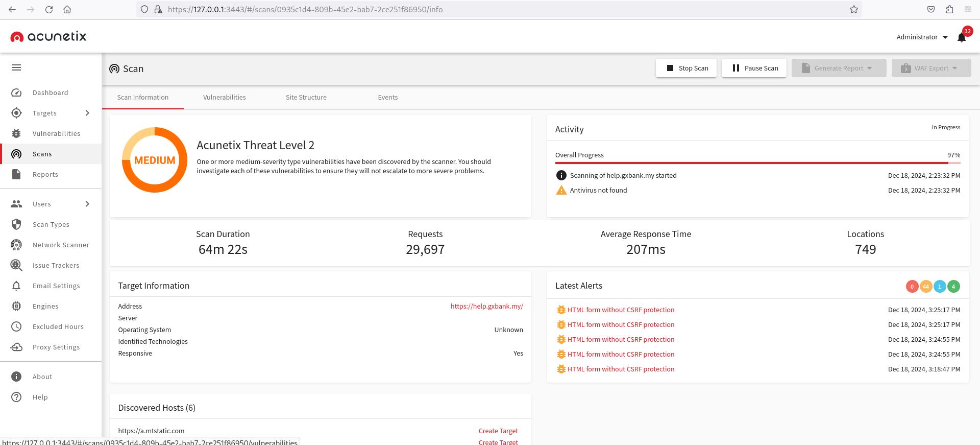Create Target for https://a.mtstatic.com
Viewport: 980px width, 445px height.
tap(498, 431)
